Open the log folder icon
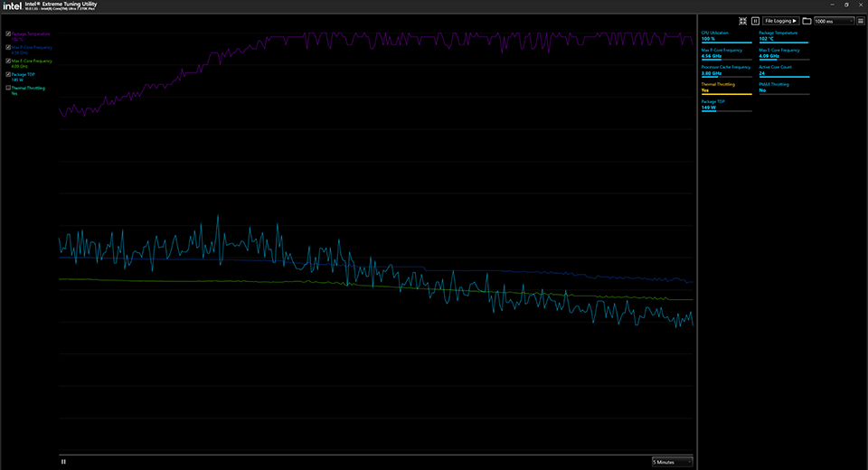Image resolution: width=868 pixels, height=470 pixels. (807, 21)
